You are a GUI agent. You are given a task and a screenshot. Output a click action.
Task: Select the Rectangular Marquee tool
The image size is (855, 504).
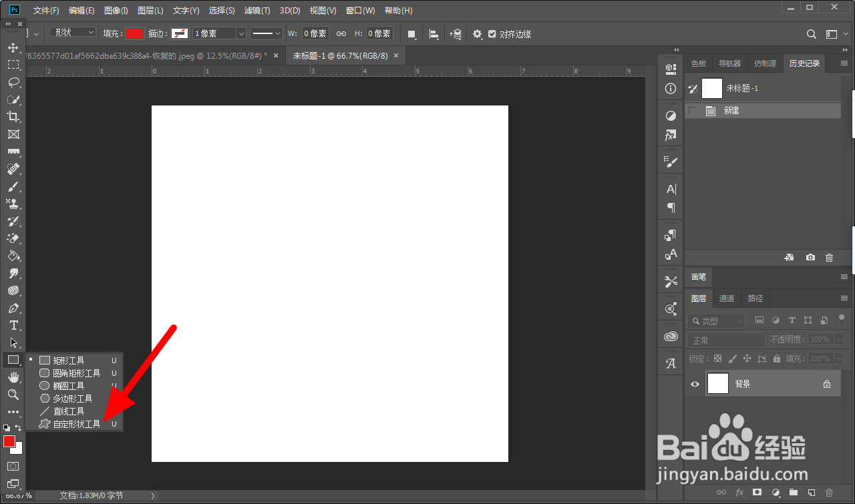13,65
